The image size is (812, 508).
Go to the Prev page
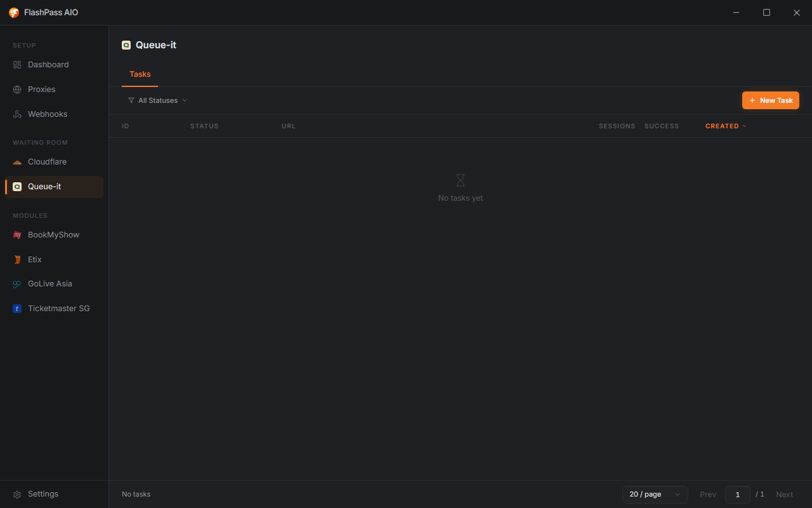pos(708,494)
